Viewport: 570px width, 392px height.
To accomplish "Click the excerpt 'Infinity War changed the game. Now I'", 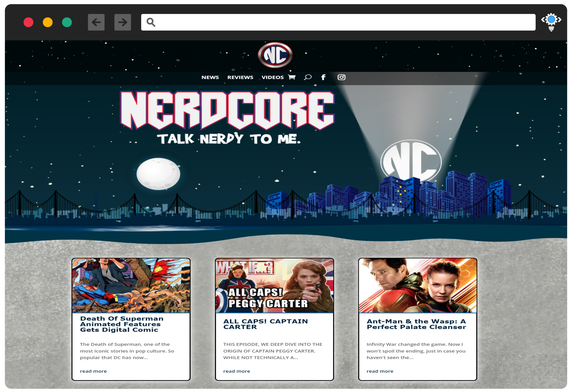I will 415,344.
